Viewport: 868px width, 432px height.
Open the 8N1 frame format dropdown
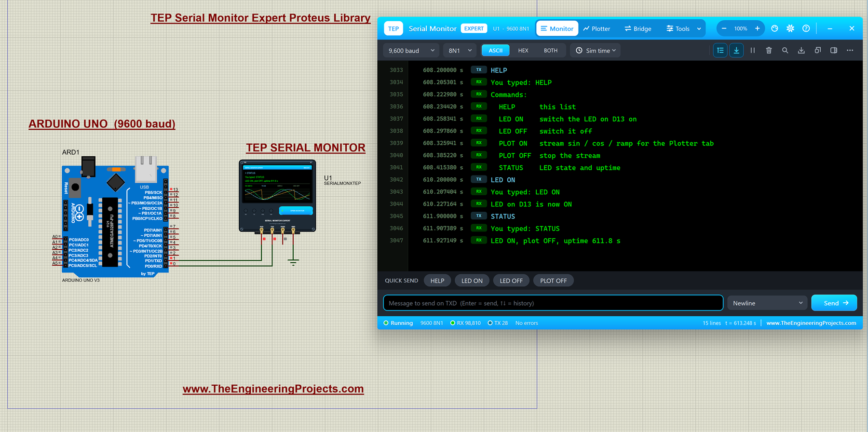pyautogui.click(x=460, y=50)
